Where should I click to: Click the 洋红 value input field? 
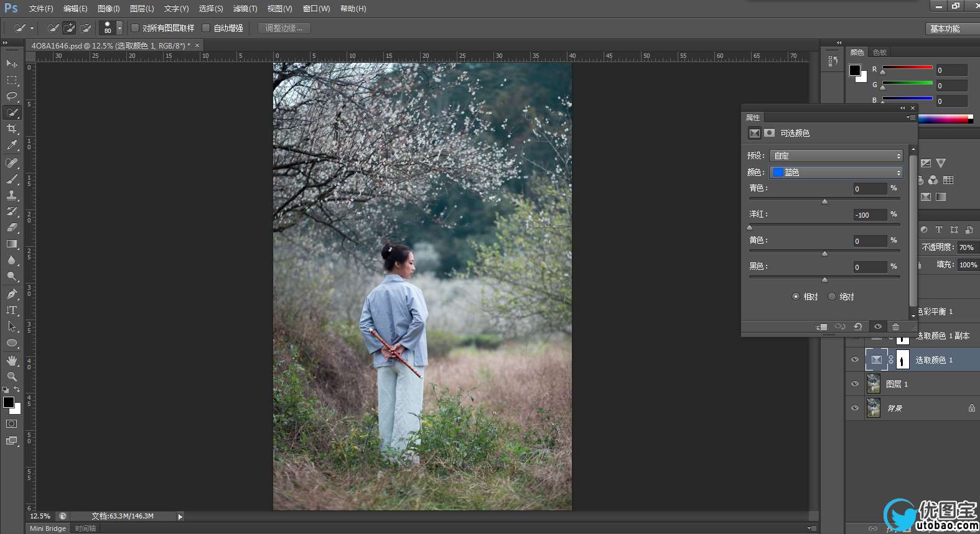click(x=870, y=215)
